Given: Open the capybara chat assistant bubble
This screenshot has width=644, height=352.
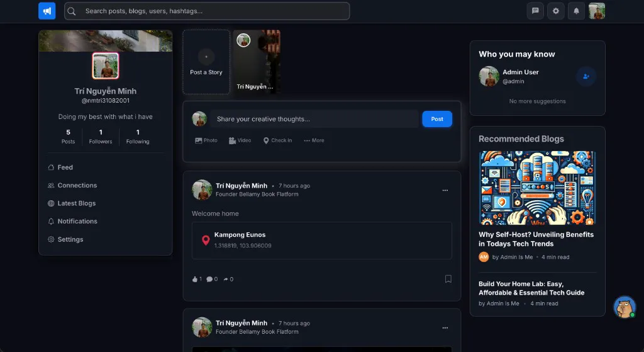Looking at the screenshot, I should point(625,307).
